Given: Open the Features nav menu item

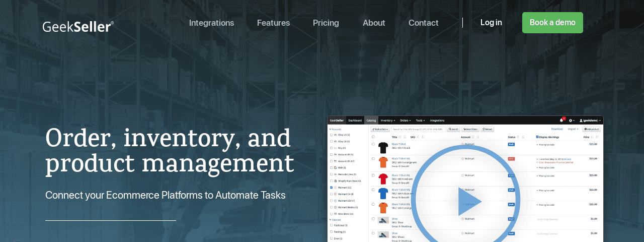Looking at the screenshot, I should click(x=273, y=23).
